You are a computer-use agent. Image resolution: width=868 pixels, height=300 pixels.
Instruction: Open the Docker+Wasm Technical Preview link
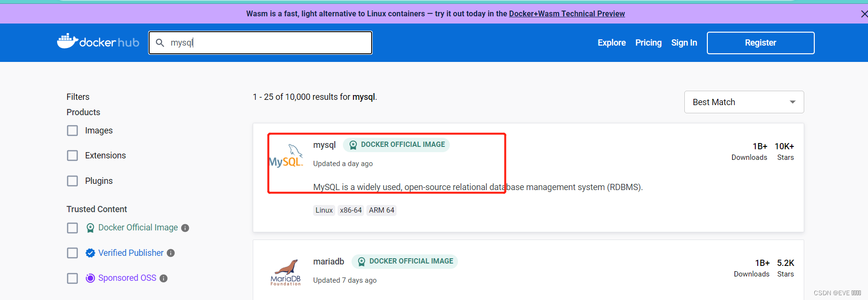pyautogui.click(x=567, y=14)
